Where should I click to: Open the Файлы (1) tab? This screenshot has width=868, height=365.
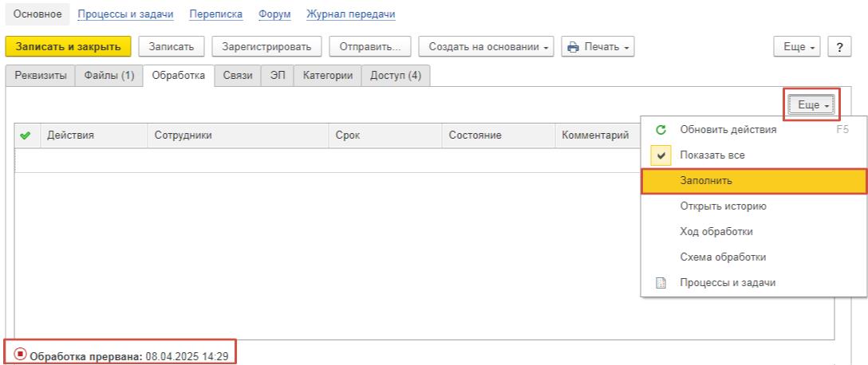109,76
